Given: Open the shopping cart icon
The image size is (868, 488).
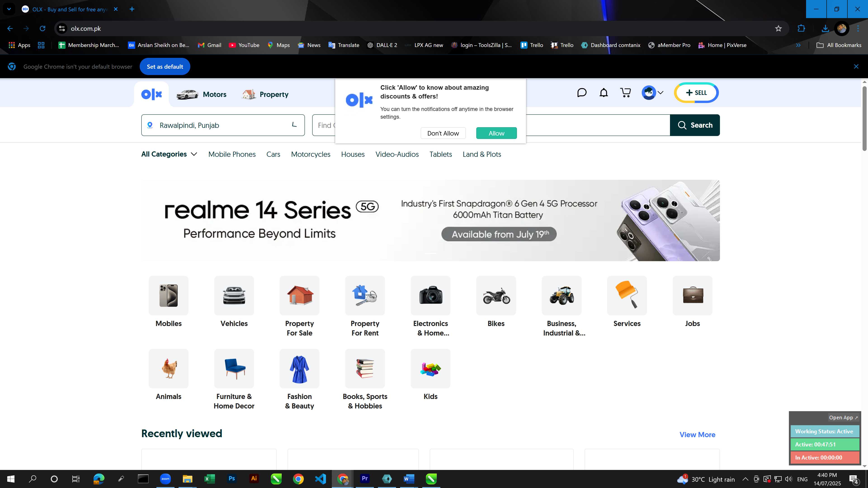Looking at the screenshot, I should (625, 93).
